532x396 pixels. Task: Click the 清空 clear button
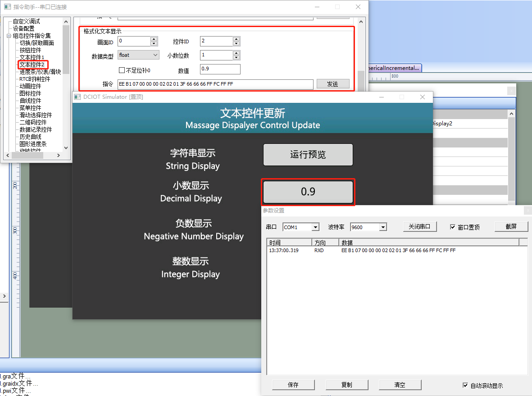tap(400, 385)
